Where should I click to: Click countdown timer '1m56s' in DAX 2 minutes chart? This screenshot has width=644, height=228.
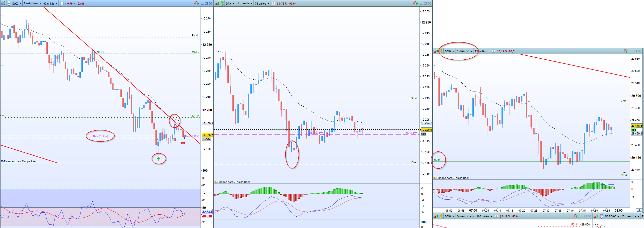(206, 139)
